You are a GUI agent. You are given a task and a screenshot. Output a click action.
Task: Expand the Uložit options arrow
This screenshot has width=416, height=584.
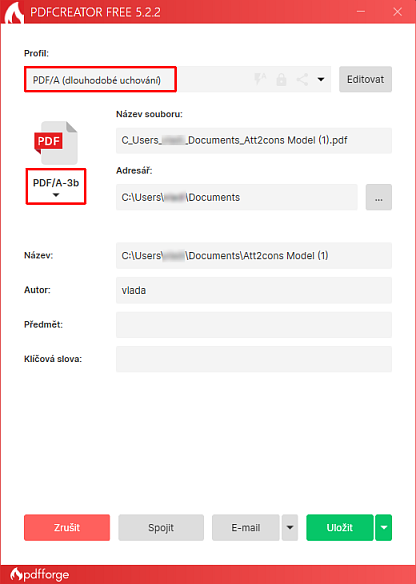click(384, 527)
